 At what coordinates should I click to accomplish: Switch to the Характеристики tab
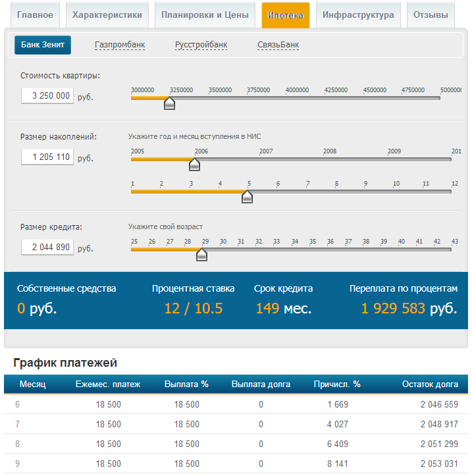tap(107, 14)
